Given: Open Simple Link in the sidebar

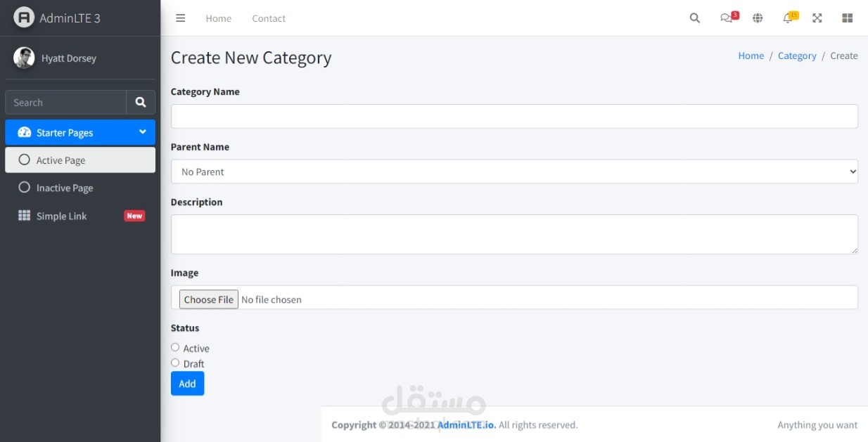Looking at the screenshot, I should click(x=62, y=216).
